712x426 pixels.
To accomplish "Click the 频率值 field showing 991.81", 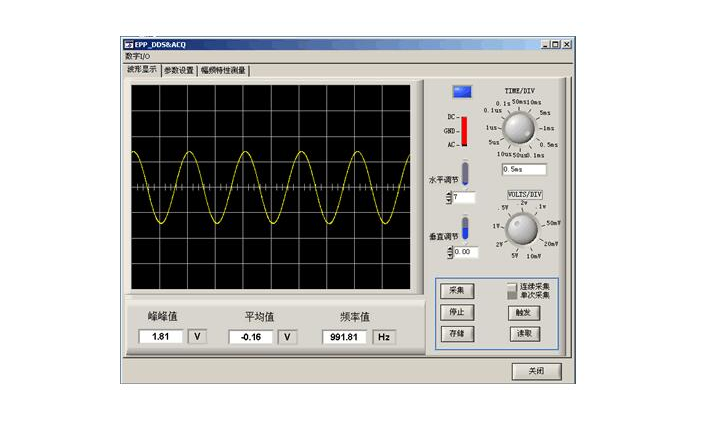I will pyautogui.click(x=344, y=337).
